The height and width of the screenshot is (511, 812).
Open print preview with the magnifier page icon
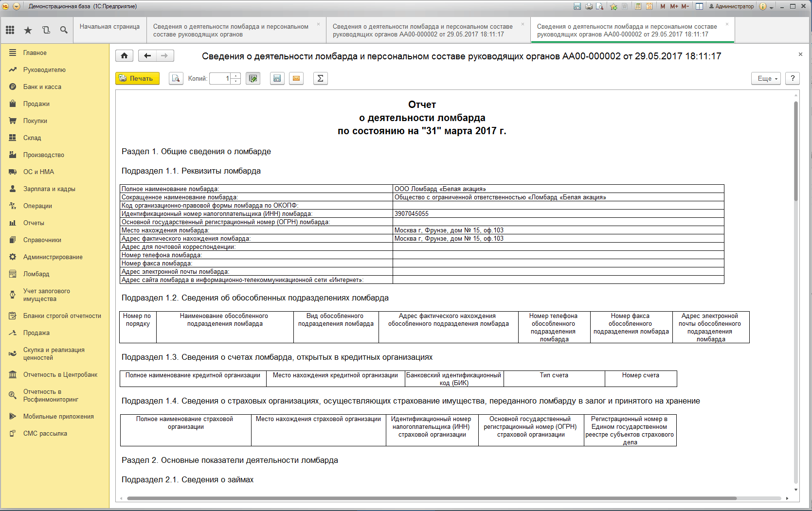[176, 78]
